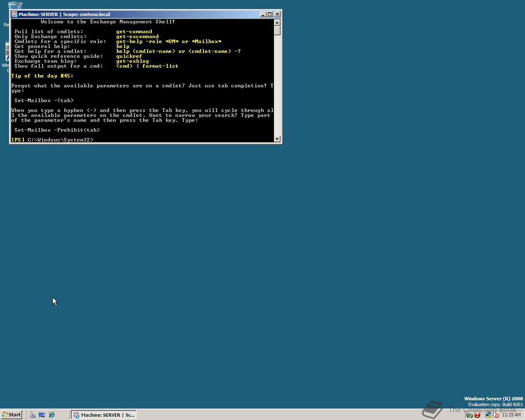Click the 'Tip of the day #45:' heading
Image resolution: width=525 pixels, height=420 pixels.
[x=42, y=76]
